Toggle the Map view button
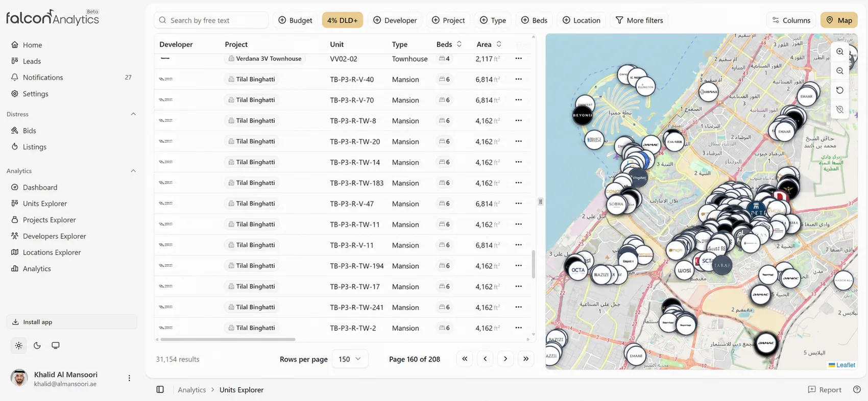 (839, 20)
